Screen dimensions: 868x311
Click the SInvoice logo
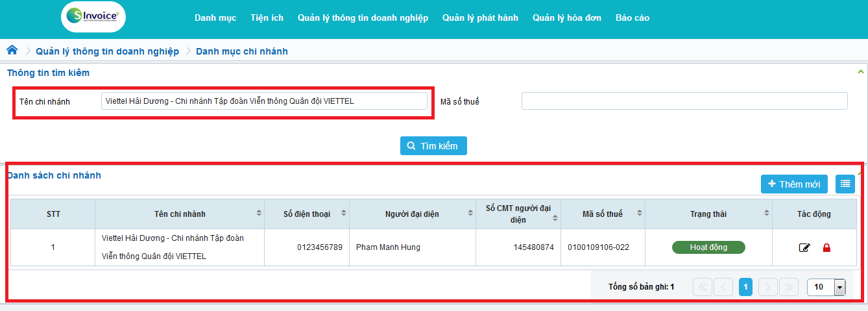click(93, 18)
